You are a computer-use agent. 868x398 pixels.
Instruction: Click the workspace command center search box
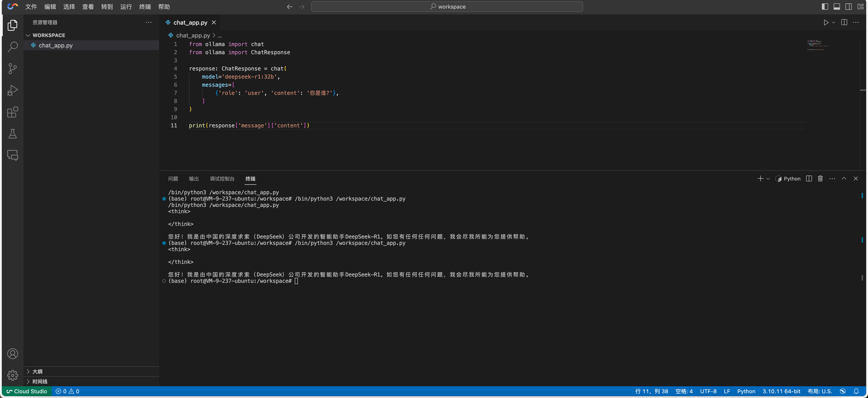click(447, 7)
